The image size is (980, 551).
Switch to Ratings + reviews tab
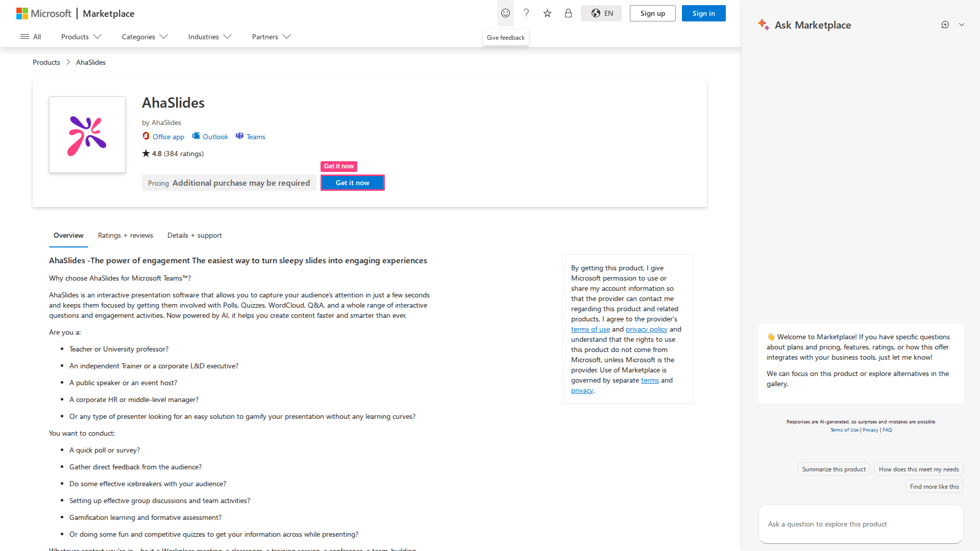[126, 236]
